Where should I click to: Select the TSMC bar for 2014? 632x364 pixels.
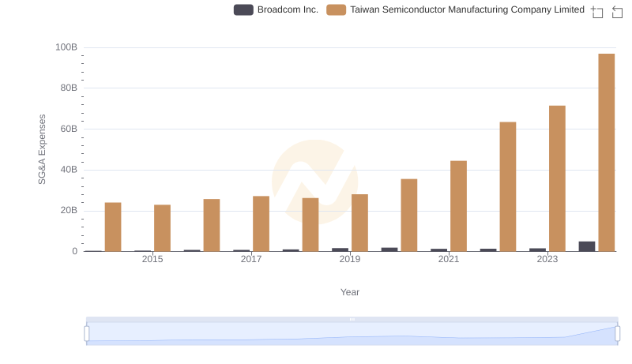(x=113, y=227)
